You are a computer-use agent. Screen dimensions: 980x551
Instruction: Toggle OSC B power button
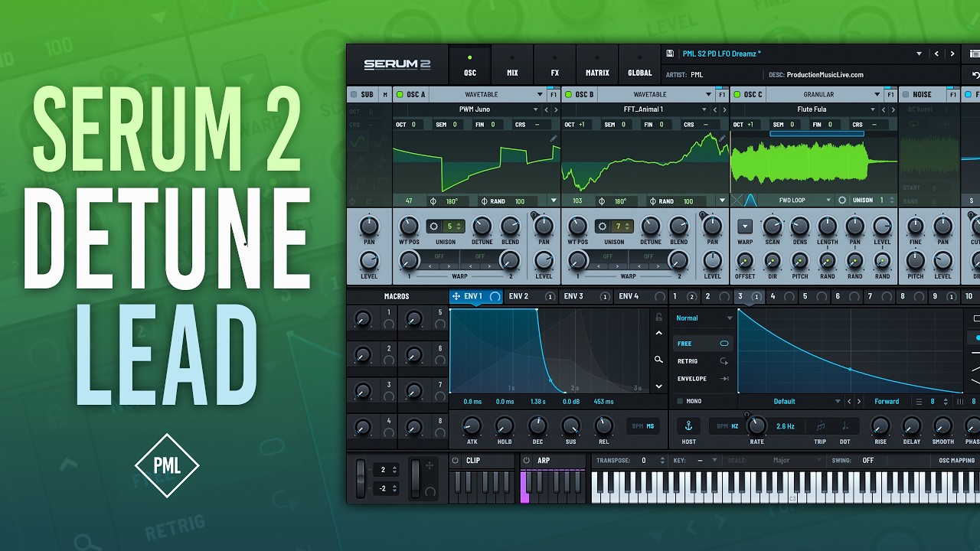click(568, 95)
